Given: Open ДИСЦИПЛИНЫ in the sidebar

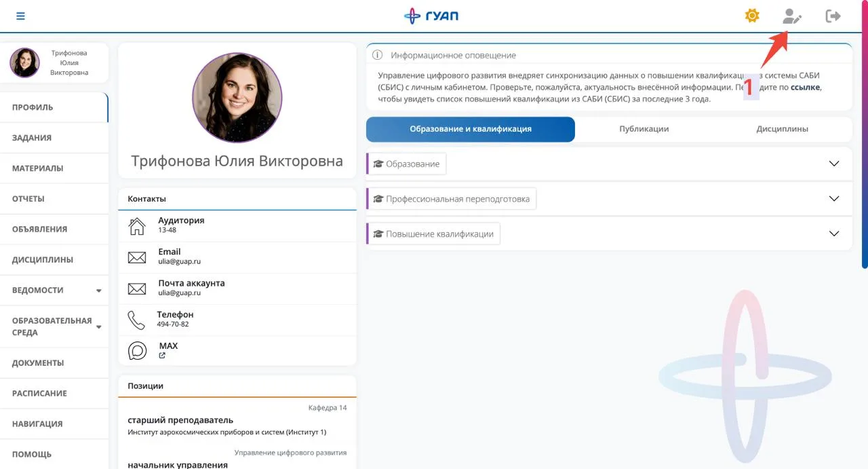Looking at the screenshot, I should 54,260.
